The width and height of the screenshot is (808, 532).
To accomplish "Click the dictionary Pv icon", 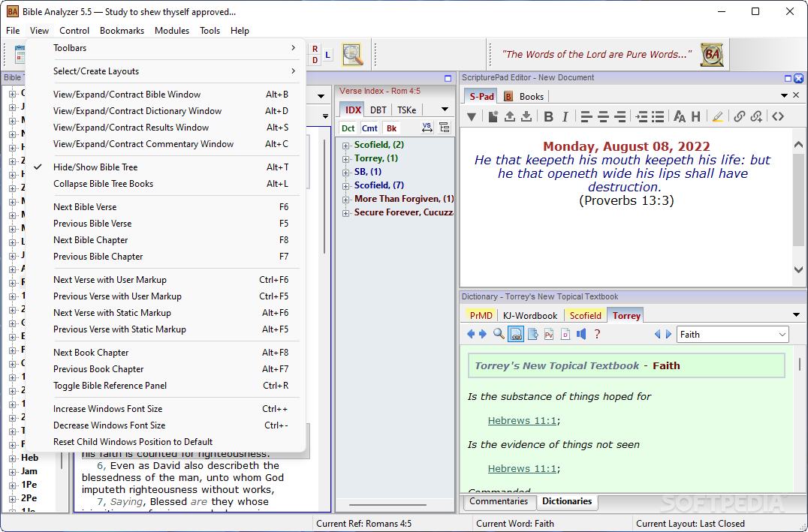I will tap(549, 334).
